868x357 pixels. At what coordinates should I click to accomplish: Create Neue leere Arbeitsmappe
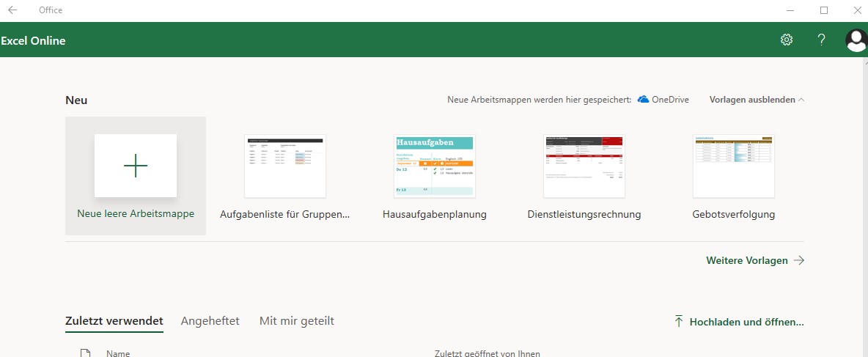(x=136, y=176)
